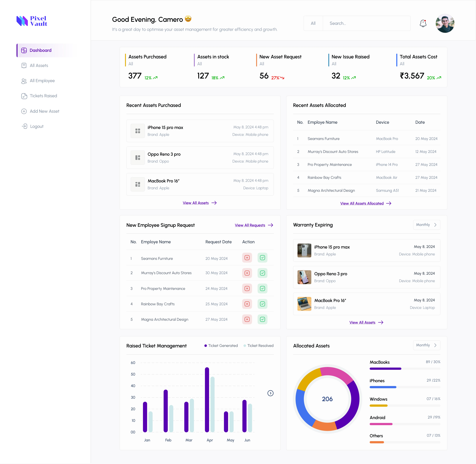Open the All filter beside search
Image resolution: width=476 pixels, height=464 pixels.
pos(313,23)
